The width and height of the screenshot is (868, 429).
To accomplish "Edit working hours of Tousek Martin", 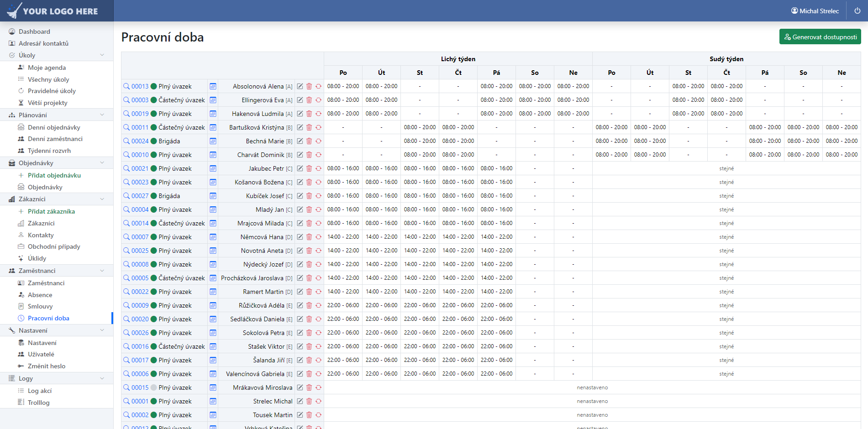I will tap(300, 415).
